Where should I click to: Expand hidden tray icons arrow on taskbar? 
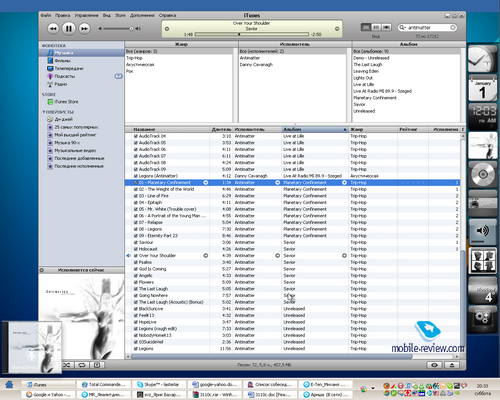tap(373, 388)
